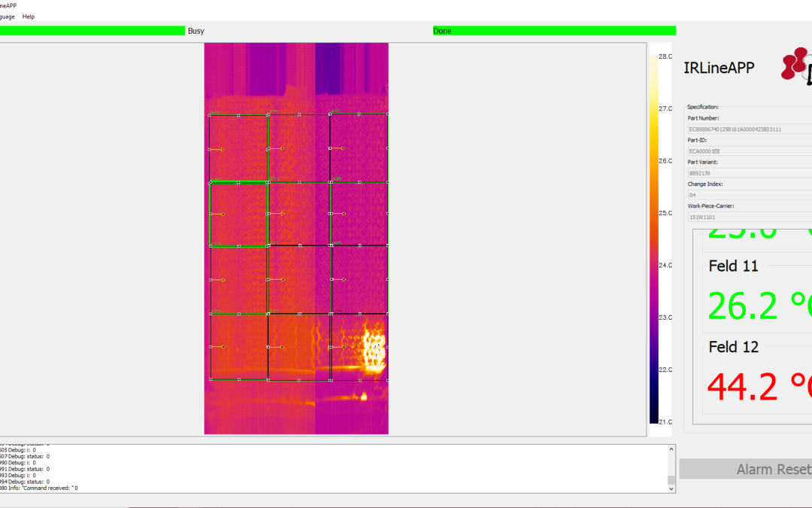812x508 pixels.
Task: Click the bright hot spot in thermal image
Action: point(374,348)
